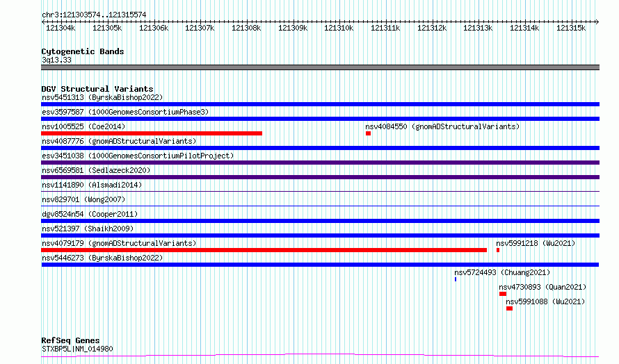Click the gray 3q13.33 cytogenetic band bar
Image resolution: width=619 pixels, height=364 pixels.
click(320, 67)
